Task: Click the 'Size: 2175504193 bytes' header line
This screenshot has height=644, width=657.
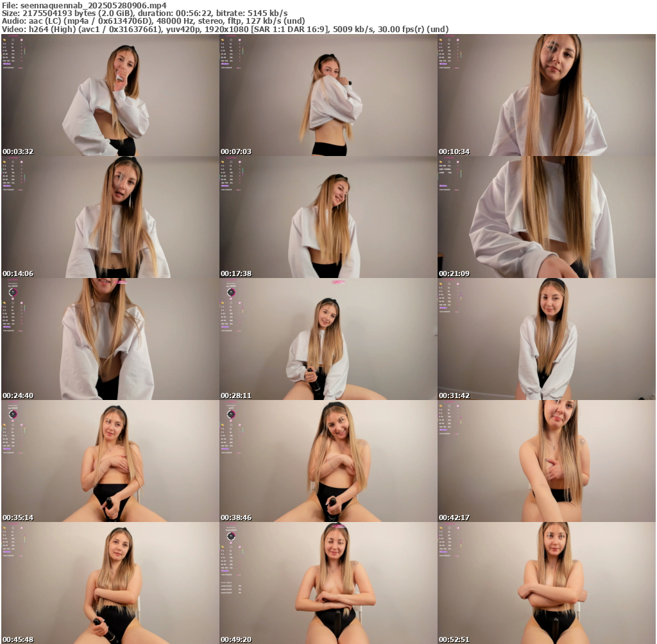Action: point(144,13)
